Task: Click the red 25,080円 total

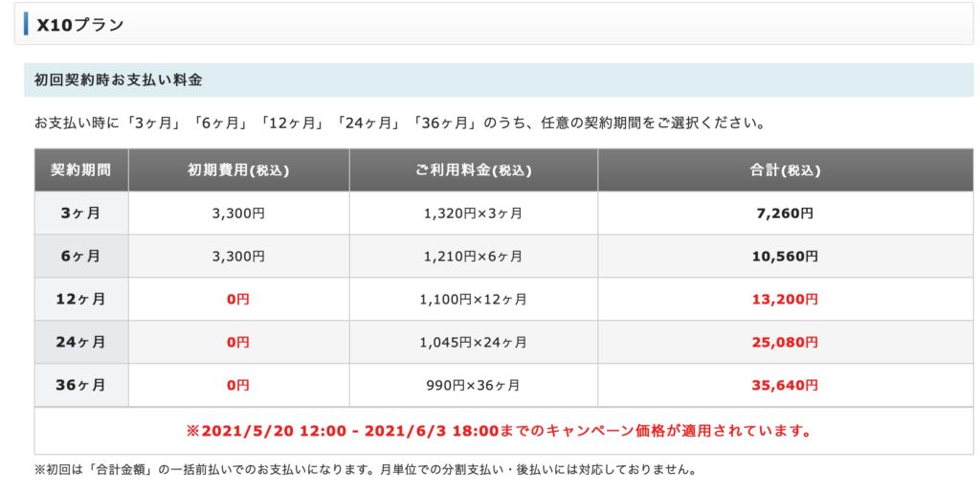Action: [785, 343]
